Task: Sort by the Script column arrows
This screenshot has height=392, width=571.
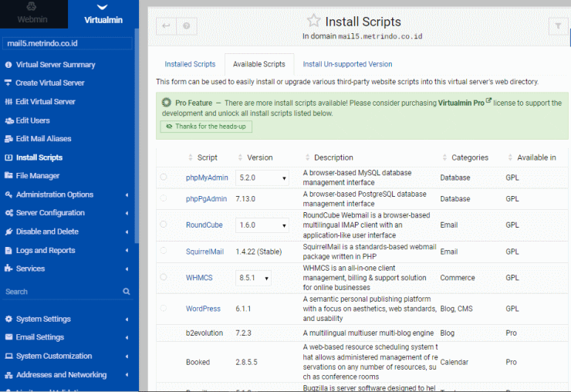Action: pyautogui.click(x=191, y=157)
